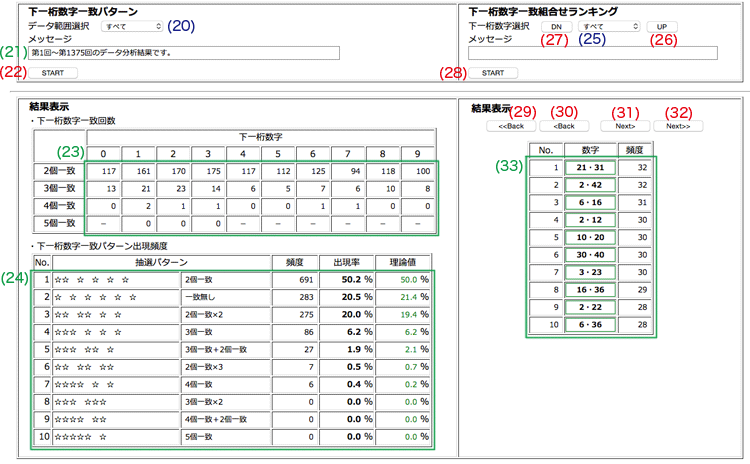This screenshot has height=464, width=750.
Task: Click the 下一桁数字 table header
Action: (261, 137)
